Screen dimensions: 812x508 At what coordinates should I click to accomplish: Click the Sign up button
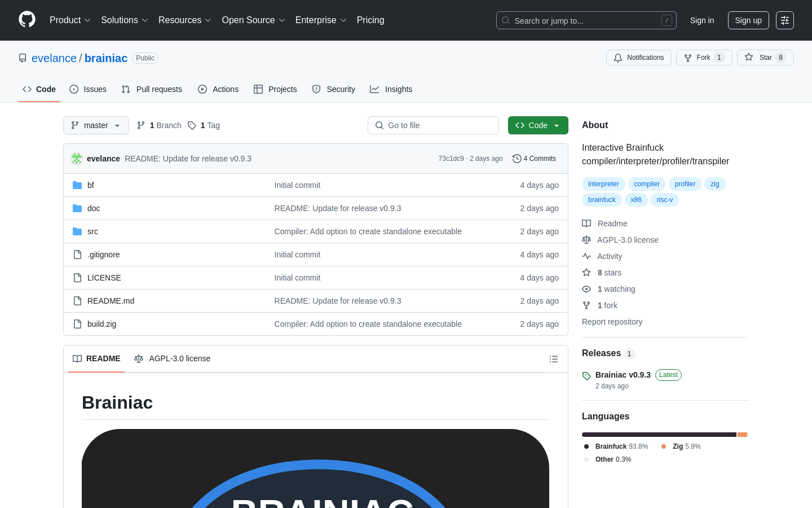(748, 20)
